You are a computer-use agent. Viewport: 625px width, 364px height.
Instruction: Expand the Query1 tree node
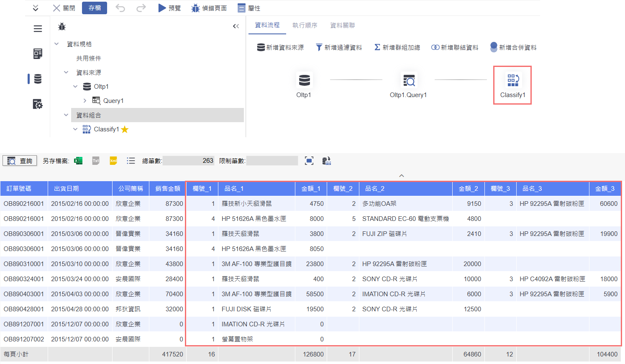(85, 100)
